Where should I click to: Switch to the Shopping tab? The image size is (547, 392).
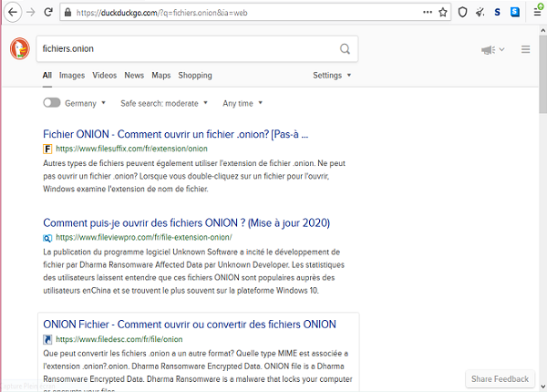tap(195, 76)
